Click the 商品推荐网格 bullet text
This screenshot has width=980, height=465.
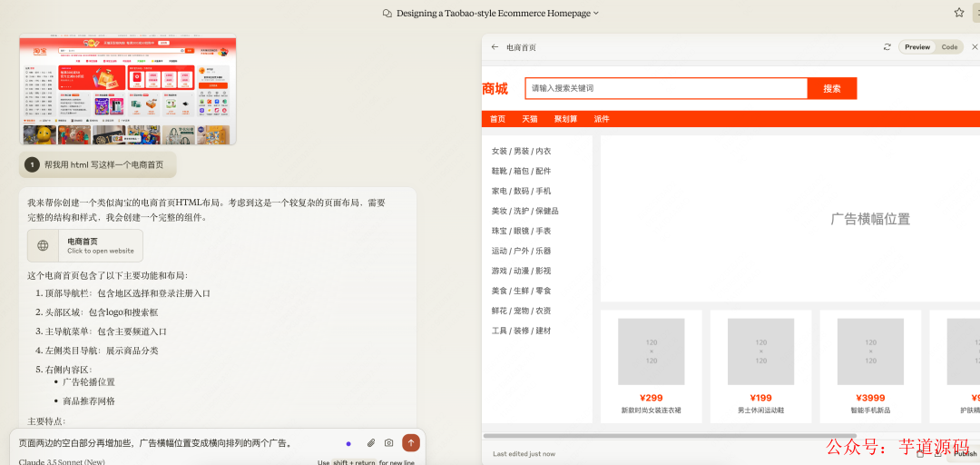tap(89, 401)
